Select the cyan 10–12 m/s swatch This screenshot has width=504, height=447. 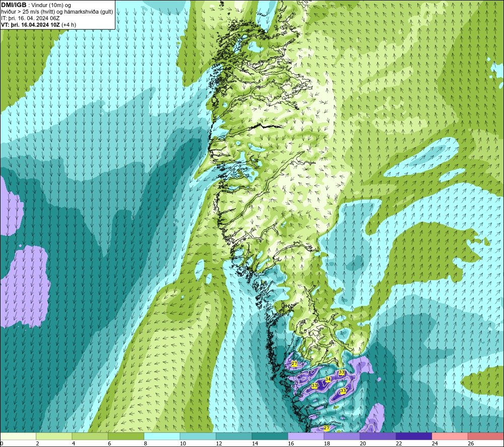[x=198, y=436]
